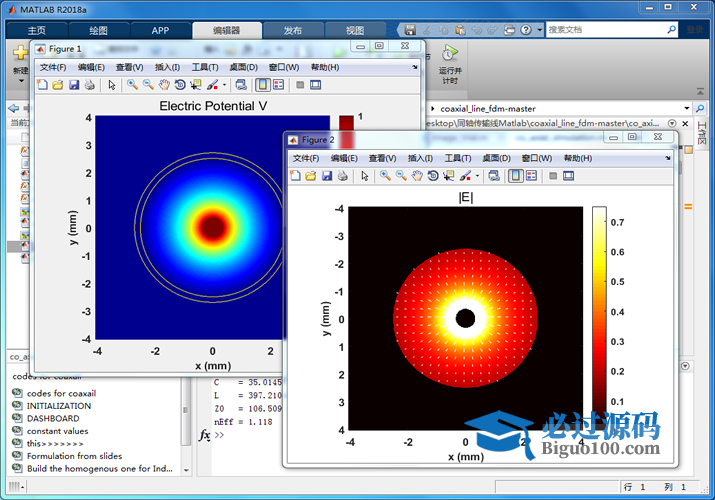Click magnifier icon in documentation search box
715x500 pixels.
pyautogui.click(x=672, y=30)
